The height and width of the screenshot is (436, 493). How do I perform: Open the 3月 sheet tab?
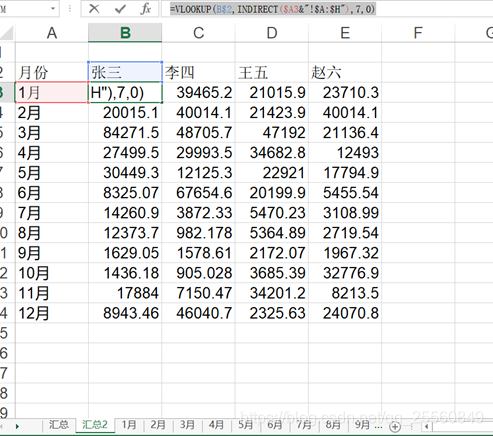pos(187,425)
